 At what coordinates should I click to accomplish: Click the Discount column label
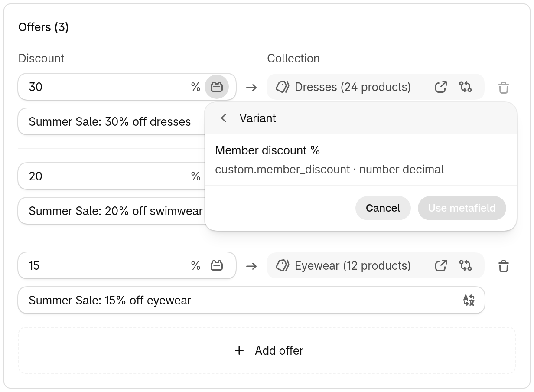point(41,58)
